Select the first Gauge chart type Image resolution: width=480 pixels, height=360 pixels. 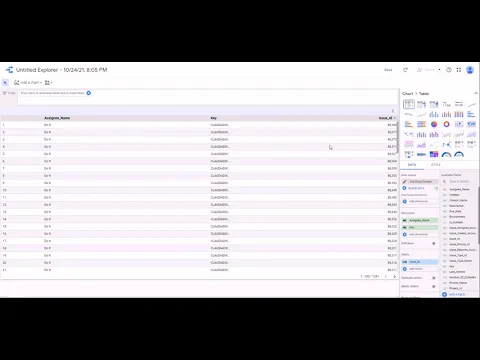446,154
